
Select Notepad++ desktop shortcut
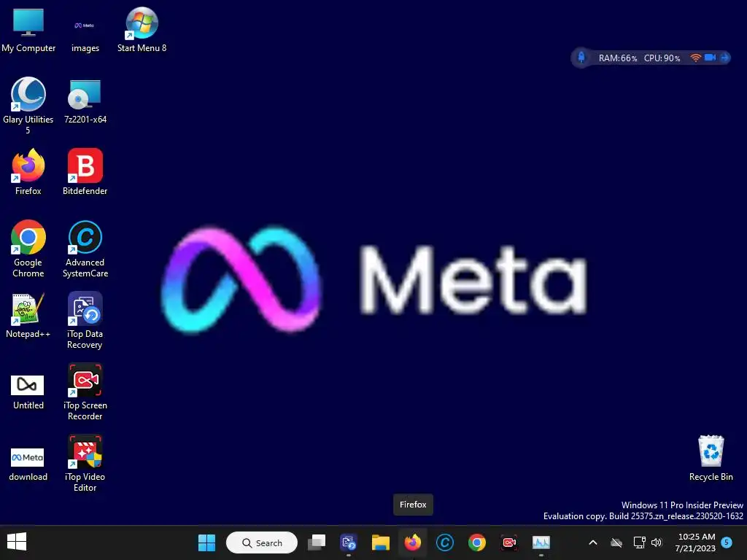pos(28,316)
